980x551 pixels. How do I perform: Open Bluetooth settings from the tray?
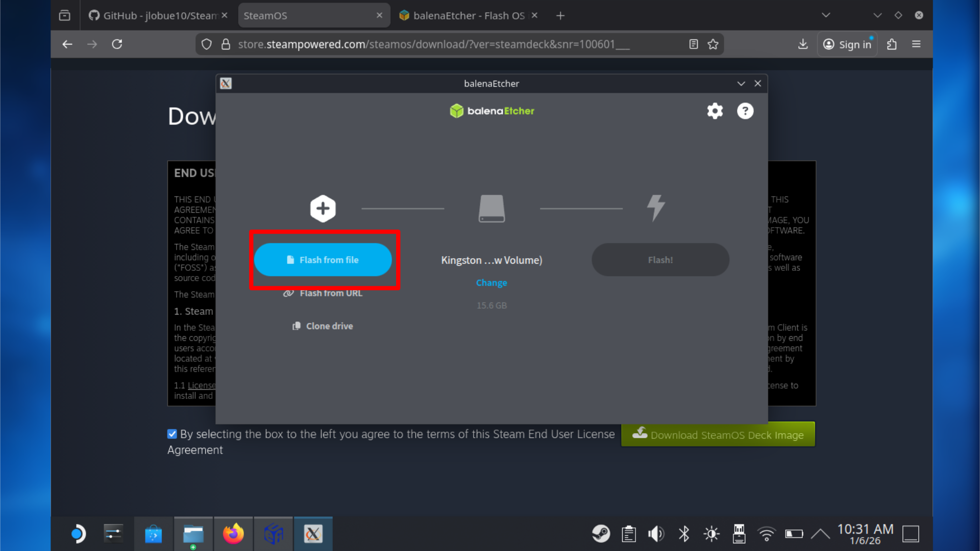[x=683, y=534]
